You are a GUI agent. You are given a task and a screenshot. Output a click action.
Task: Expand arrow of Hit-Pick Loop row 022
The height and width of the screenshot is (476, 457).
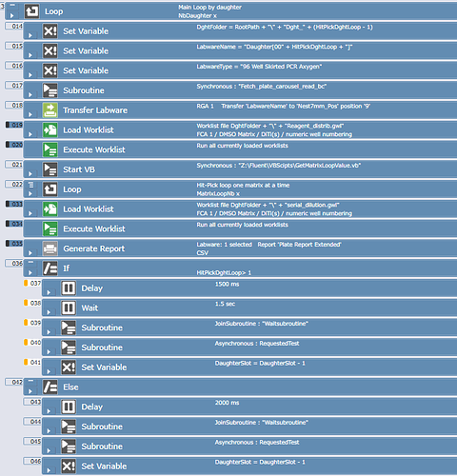pos(30,193)
